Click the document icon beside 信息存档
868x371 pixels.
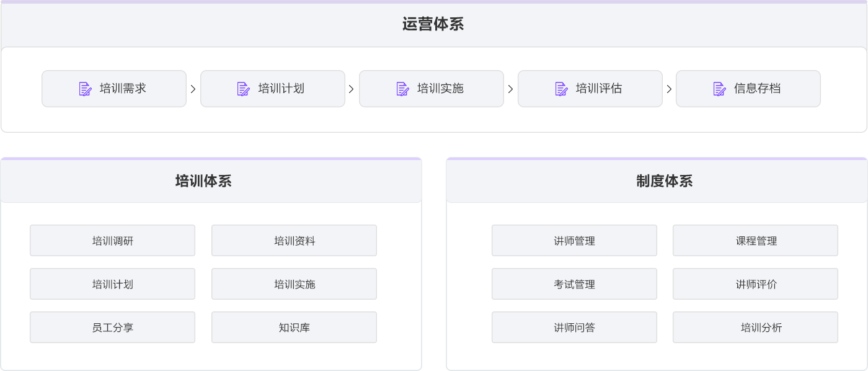(720, 89)
